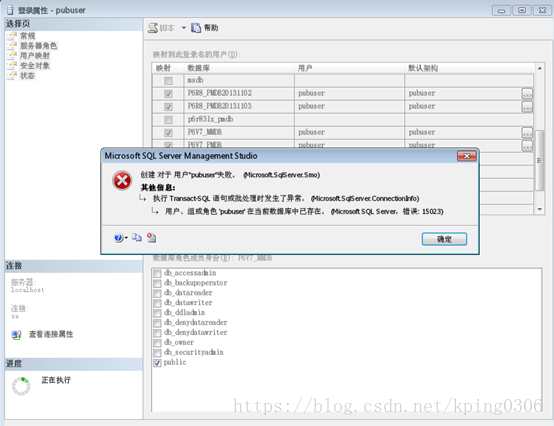
Task: Click the 确定 button in the error dialog
Action: click(x=444, y=239)
